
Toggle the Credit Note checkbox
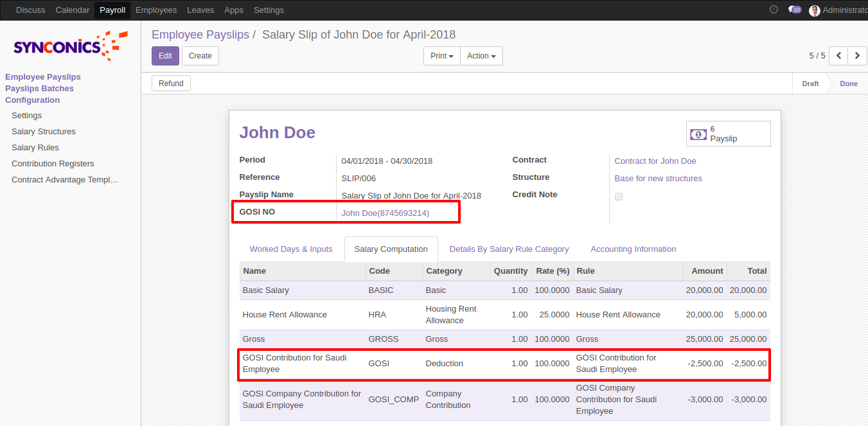[619, 197]
